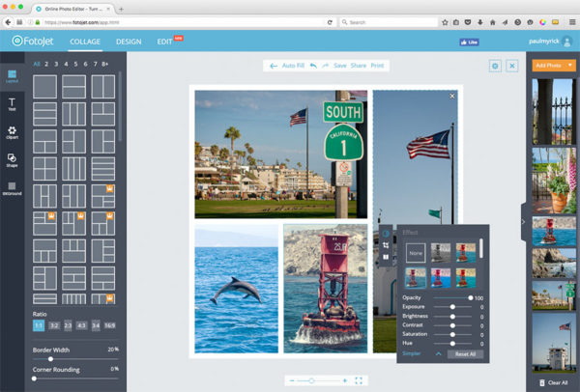
Task: Click the Corner Rounding slider handle
Action: click(35, 378)
